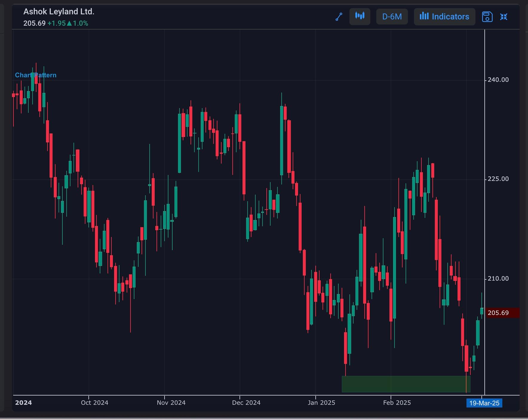The image size is (528, 420).
Task: Collapse the chart from fullscreen view
Action: tap(504, 17)
